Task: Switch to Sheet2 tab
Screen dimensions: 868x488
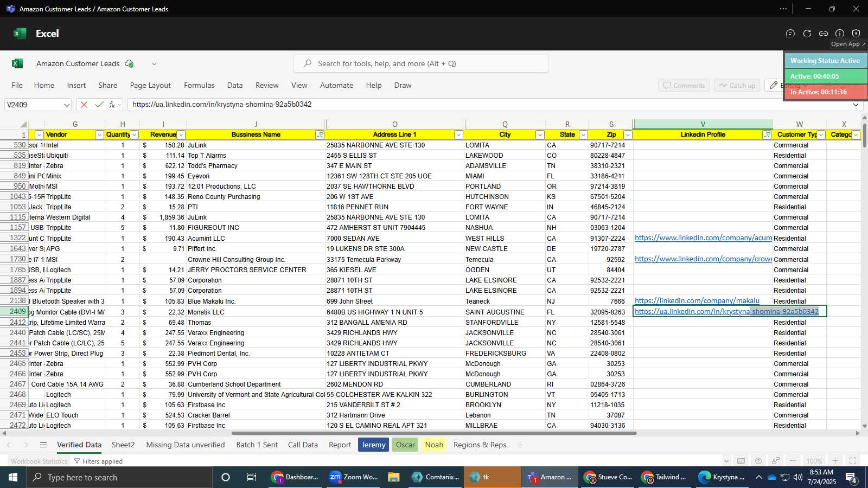Action: pyautogui.click(x=123, y=445)
